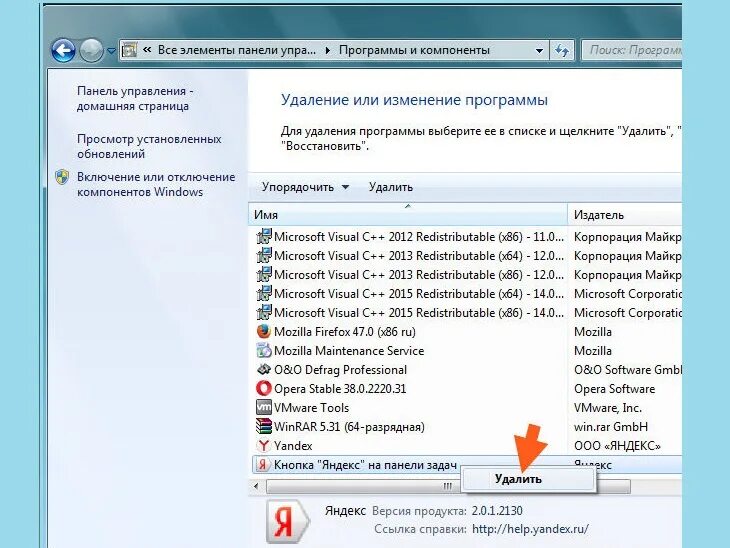Sort by the 'Имя' column header

point(408,215)
